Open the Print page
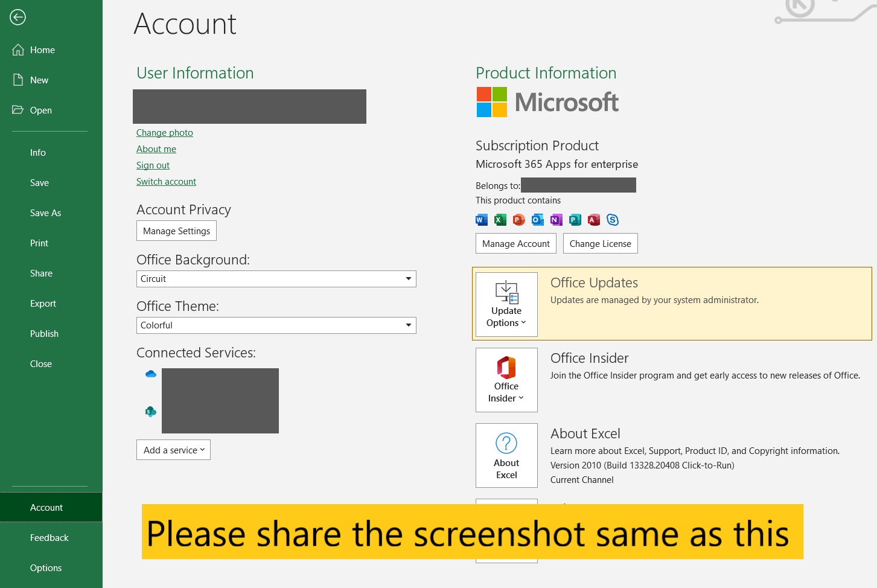Screen dimensions: 877x588 51,243
